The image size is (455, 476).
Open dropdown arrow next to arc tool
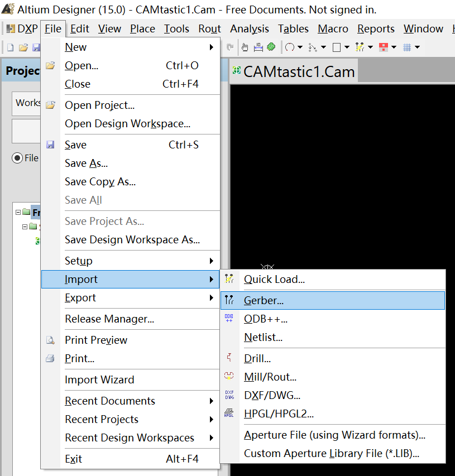point(300,47)
